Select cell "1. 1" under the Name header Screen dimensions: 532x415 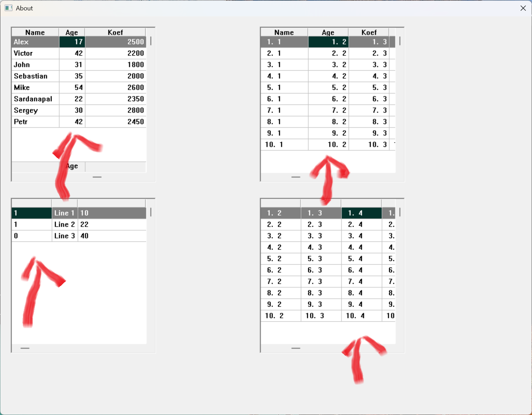pos(284,42)
